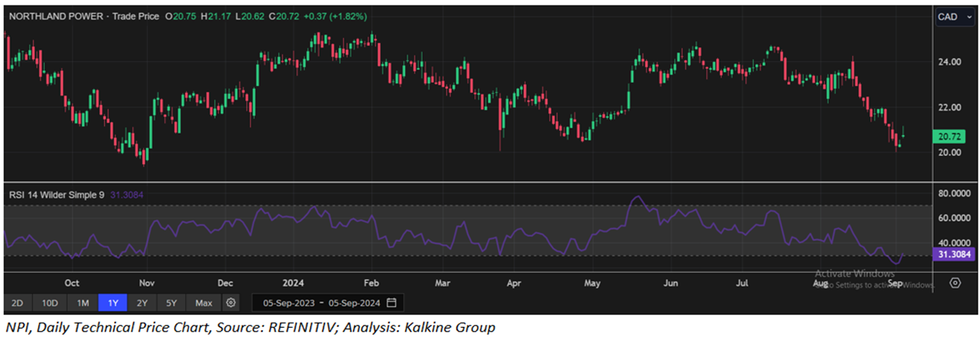
Task: Toggle the active 1Y range
Action: [x=112, y=303]
